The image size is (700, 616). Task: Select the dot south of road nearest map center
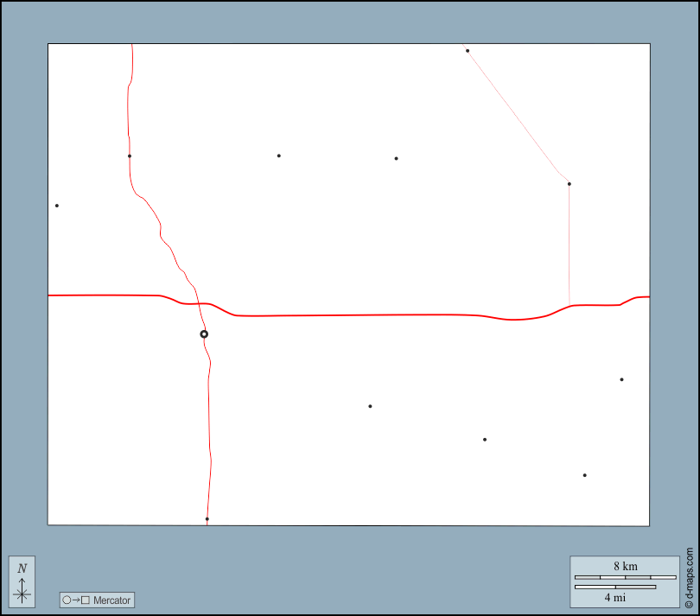(x=370, y=406)
